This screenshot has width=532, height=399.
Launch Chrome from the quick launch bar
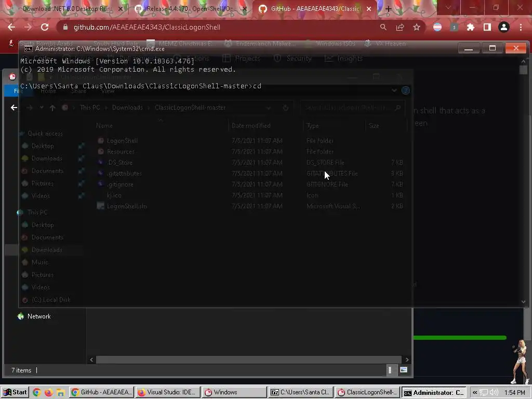(x=37, y=393)
